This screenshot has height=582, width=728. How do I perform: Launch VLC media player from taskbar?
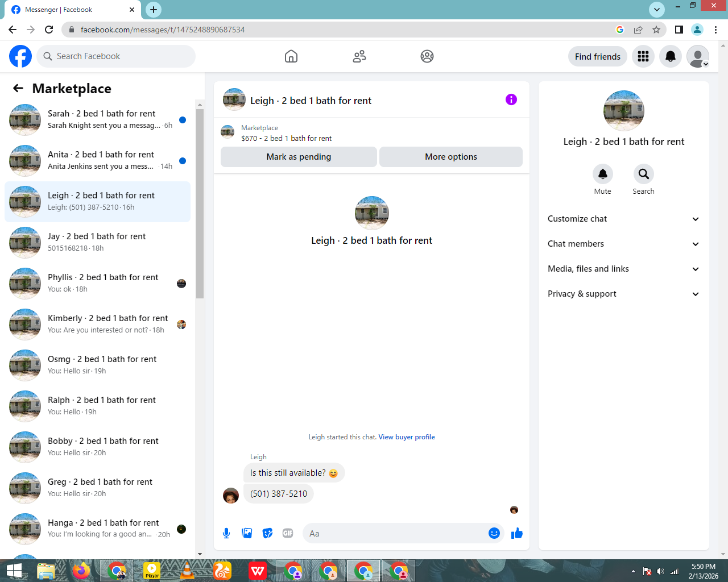pyautogui.click(x=187, y=571)
